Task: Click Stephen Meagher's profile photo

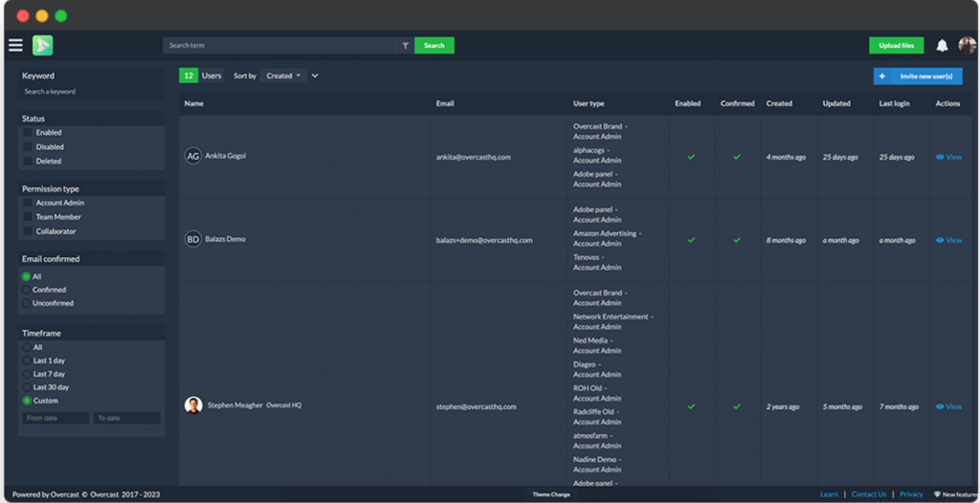Action: [193, 405]
